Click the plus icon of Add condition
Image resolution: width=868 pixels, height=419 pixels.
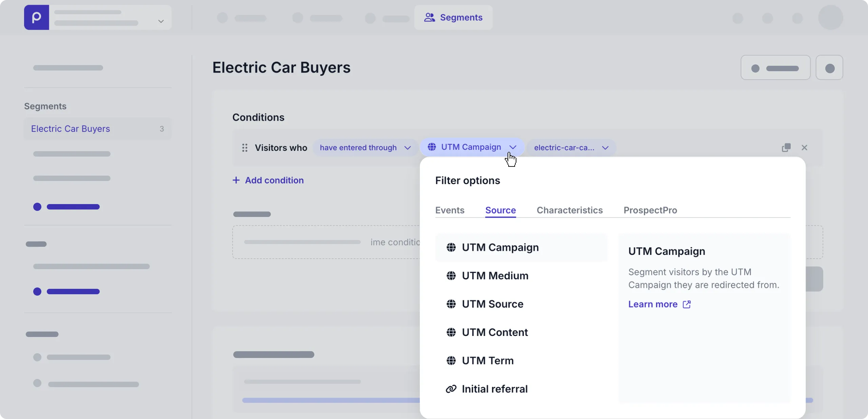point(236,180)
